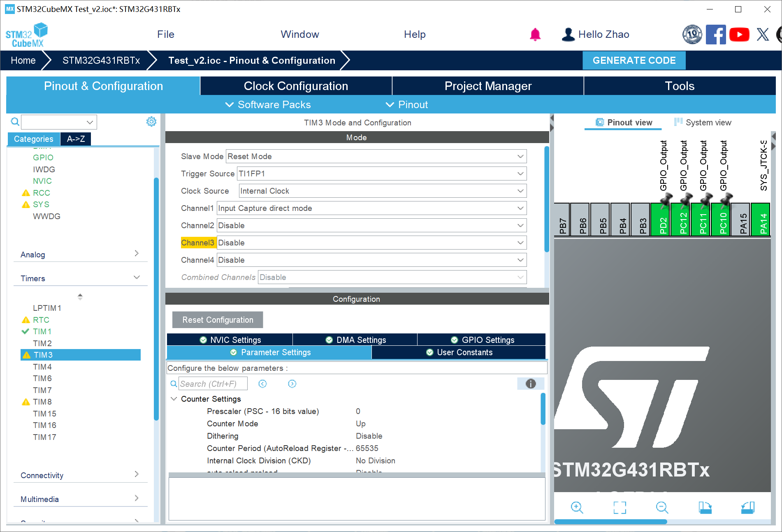Click the red notification bell icon
The height and width of the screenshot is (532, 782).
pyautogui.click(x=535, y=35)
